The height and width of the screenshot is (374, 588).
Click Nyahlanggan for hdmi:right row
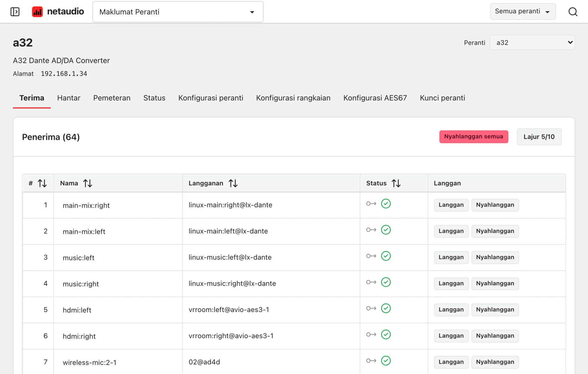495,336
